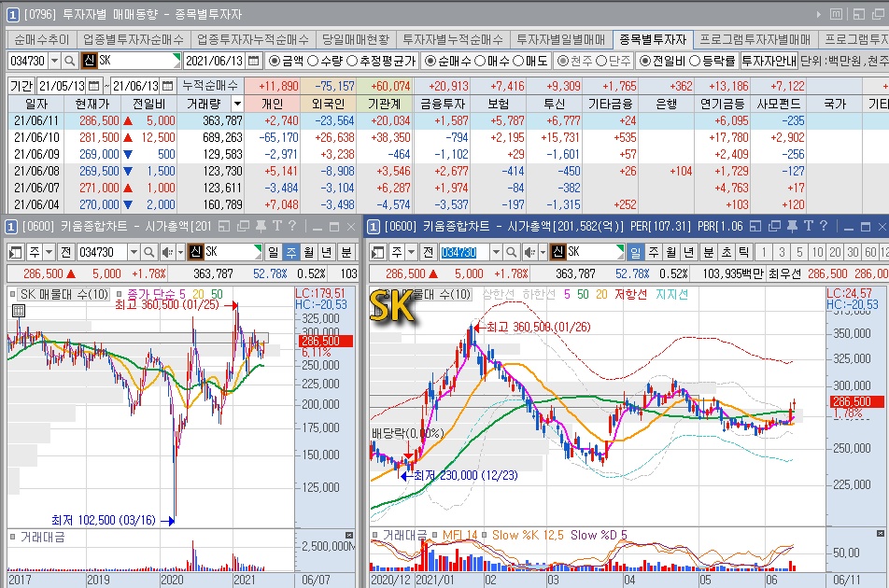Switch to 업종투자자누적순매수 tab

[x=253, y=39]
